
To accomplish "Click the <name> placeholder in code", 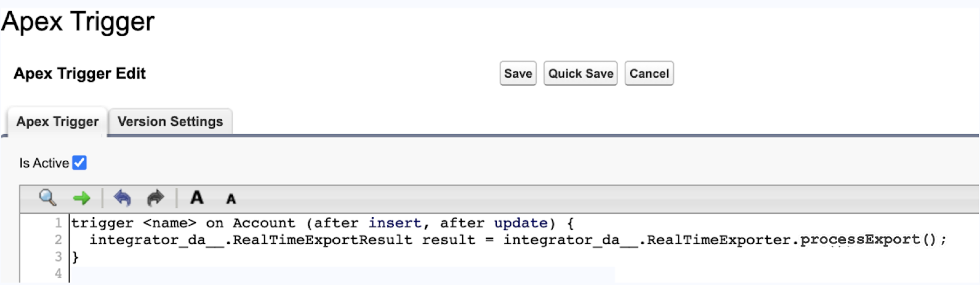I will point(169,223).
